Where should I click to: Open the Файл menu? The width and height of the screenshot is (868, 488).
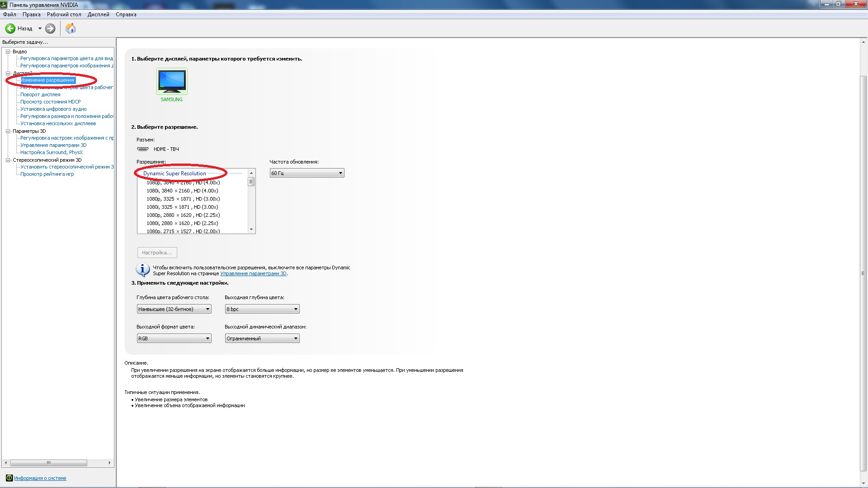coord(9,14)
